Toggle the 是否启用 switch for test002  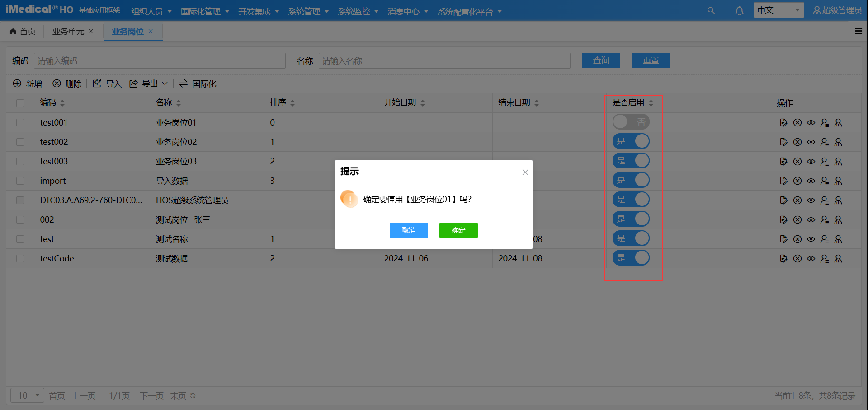coord(631,141)
